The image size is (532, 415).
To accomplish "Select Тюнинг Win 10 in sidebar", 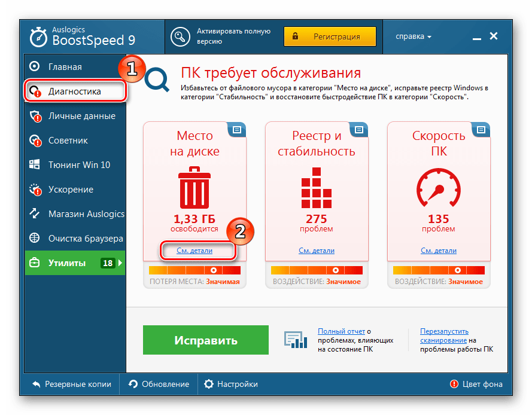I will click(x=79, y=165).
